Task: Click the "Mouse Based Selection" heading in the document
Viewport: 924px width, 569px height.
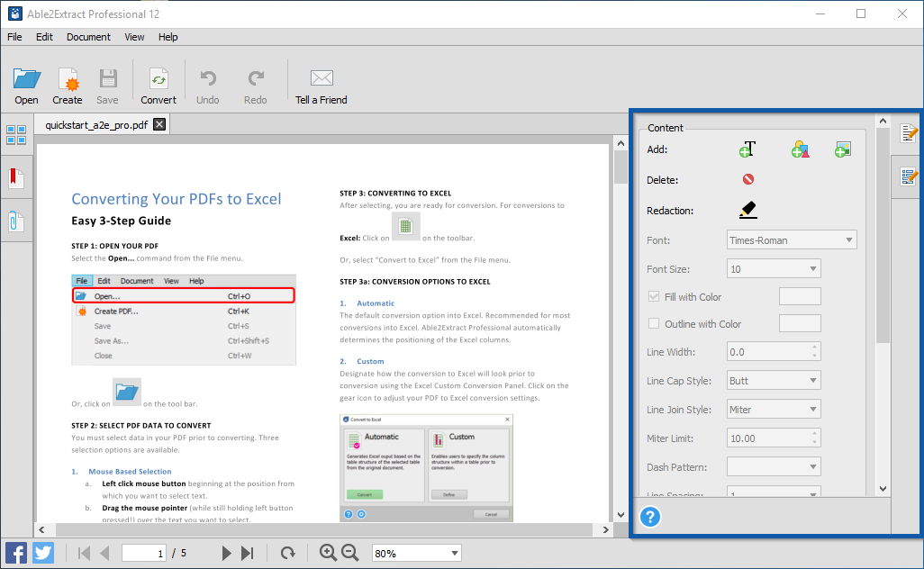Action: 130,471
